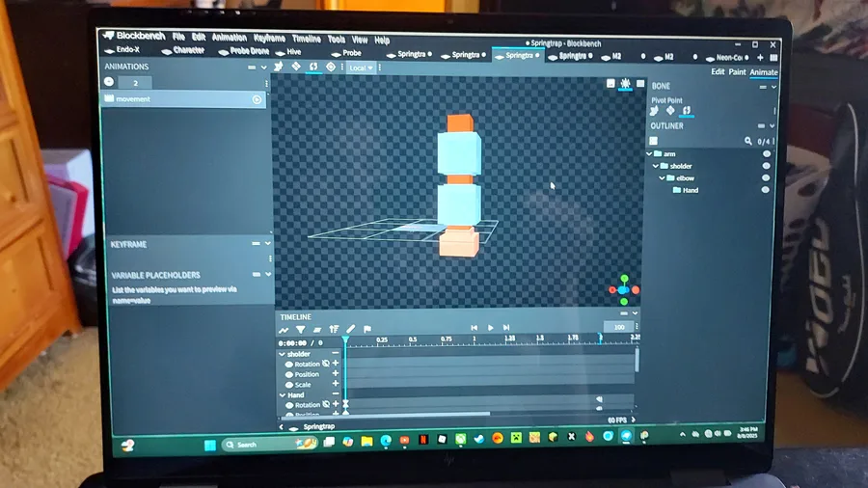The width and height of the screenshot is (868, 488).
Task: Play the movement animation from its row
Action: coord(257,99)
